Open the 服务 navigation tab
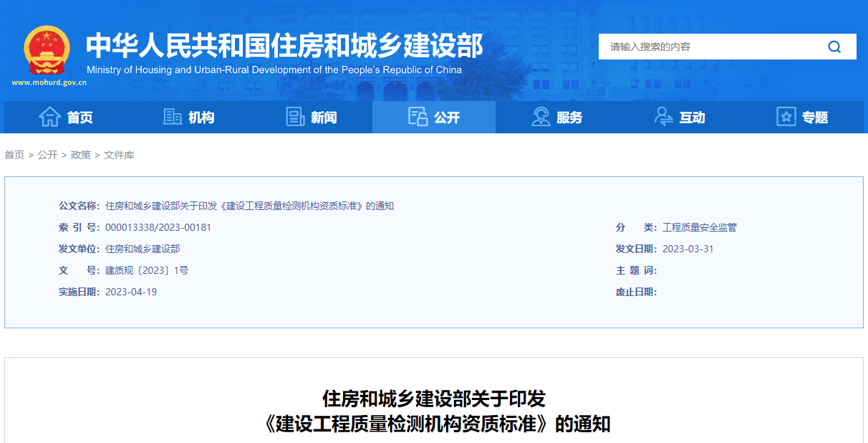 click(556, 117)
